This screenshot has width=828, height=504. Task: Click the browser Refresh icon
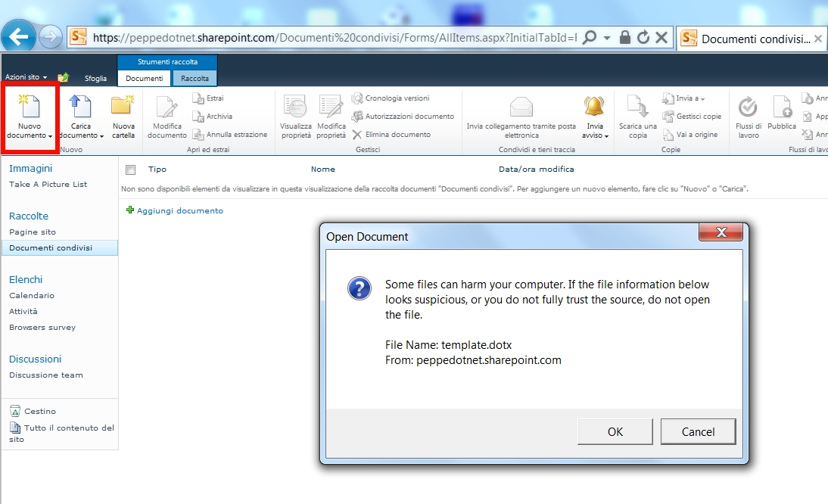pyautogui.click(x=643, y=38)
